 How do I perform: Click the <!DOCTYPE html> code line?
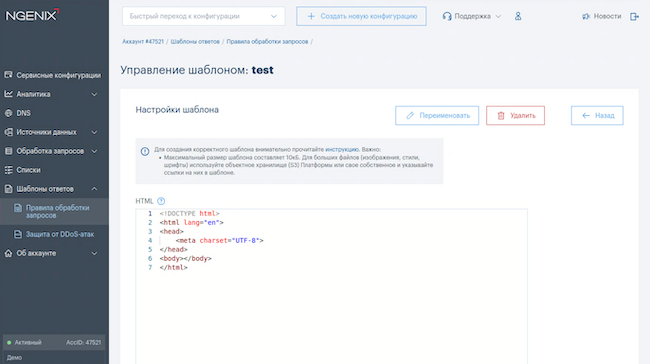pyautogui.click(x=189, y=214)
